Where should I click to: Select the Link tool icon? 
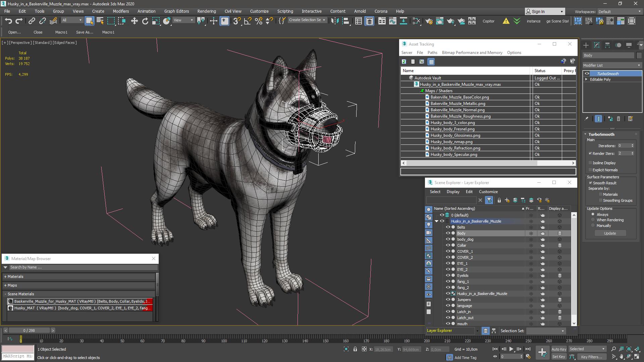(x=32, y=21)
